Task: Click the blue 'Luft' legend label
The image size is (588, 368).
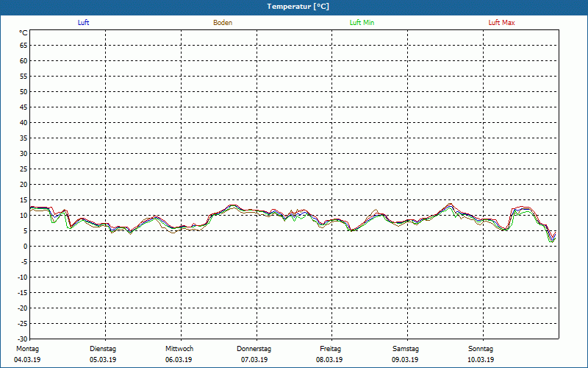Action: [83, 23]
